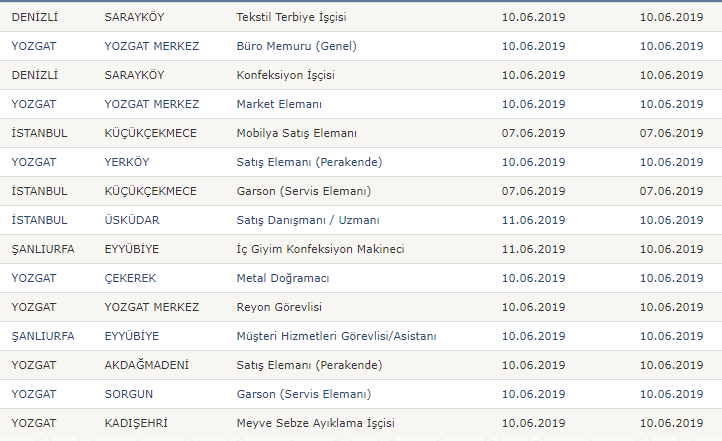The height and width of the screenshot is (441, 722).
Task: Select the Market Elemanı job posting
Action: pos(279,104)
